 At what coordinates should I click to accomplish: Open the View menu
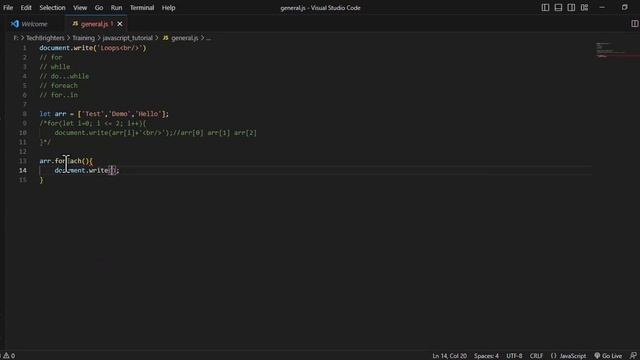(x=80, y=8)
